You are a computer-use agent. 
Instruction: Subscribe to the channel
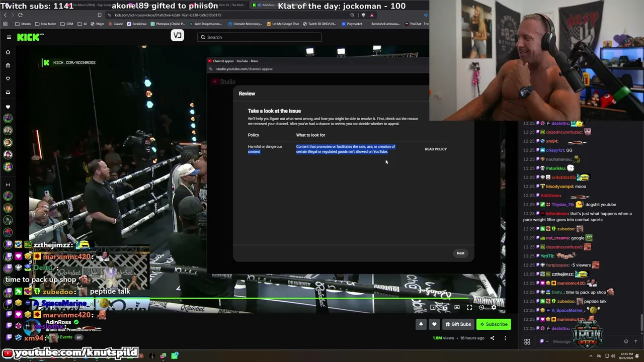tap(494, 324)
